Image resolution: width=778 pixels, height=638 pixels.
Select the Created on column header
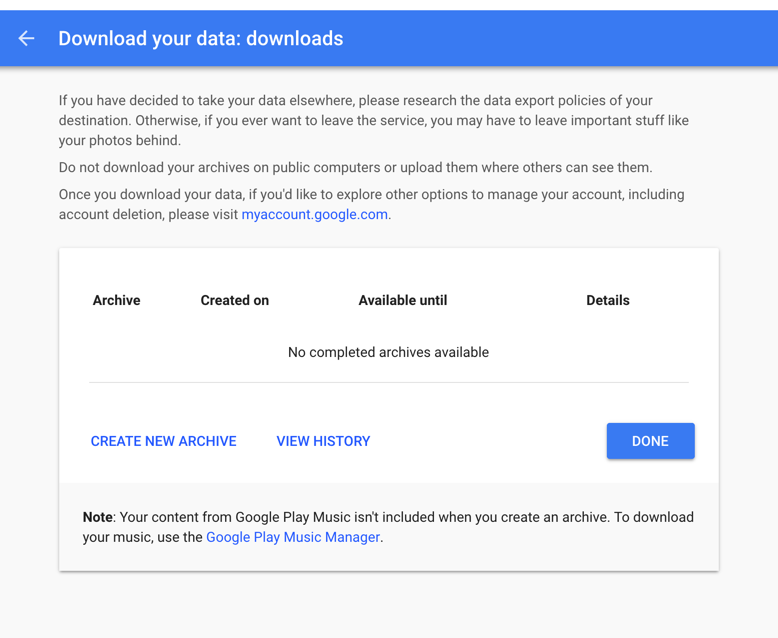click(235, 300)
